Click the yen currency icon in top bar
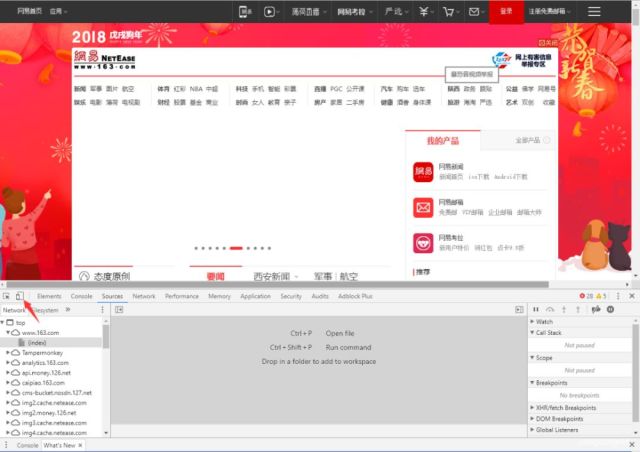 423,12
